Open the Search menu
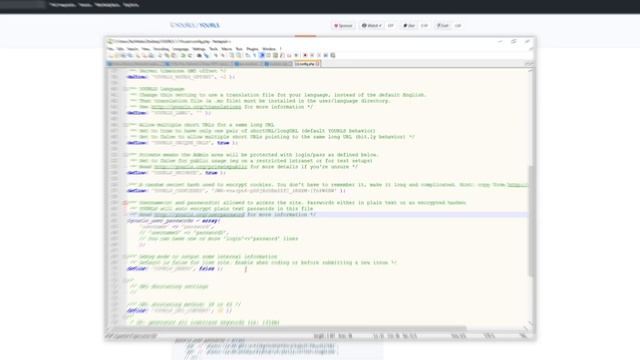Viewport: 640px width, 360px height. (133, 49)
